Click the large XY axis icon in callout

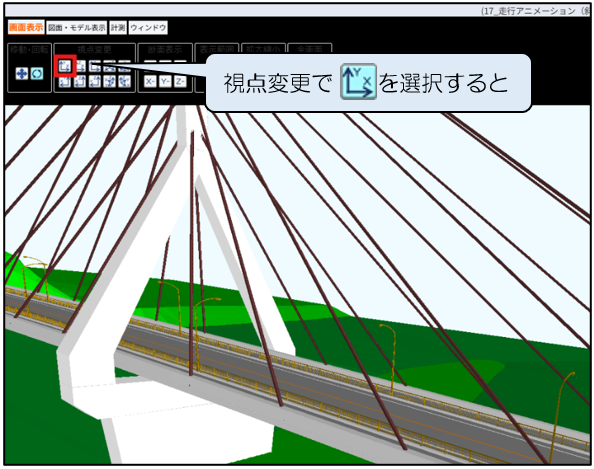[x=358, y=82]
